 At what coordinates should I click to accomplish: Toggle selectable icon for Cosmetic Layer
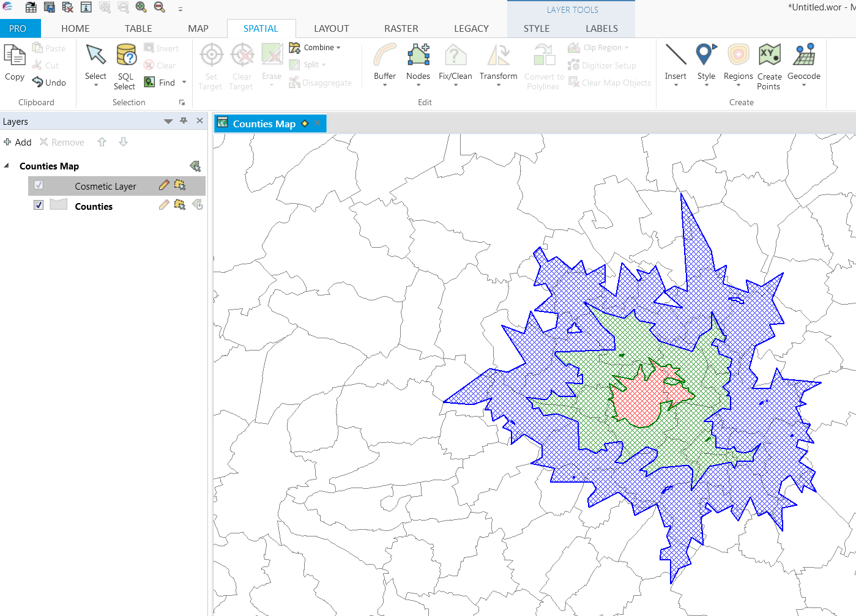(179, 185)
